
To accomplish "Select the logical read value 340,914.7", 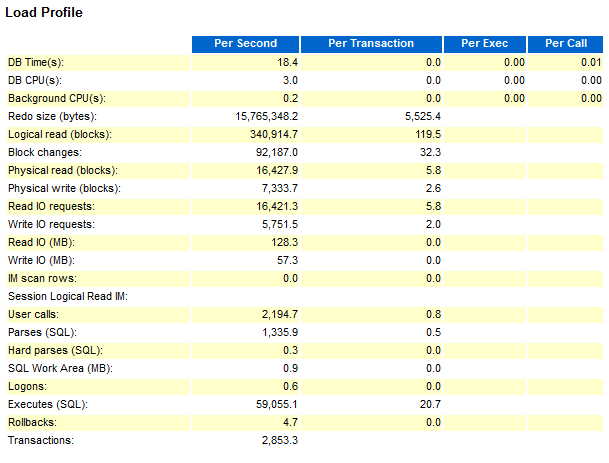I will point(274,134).
